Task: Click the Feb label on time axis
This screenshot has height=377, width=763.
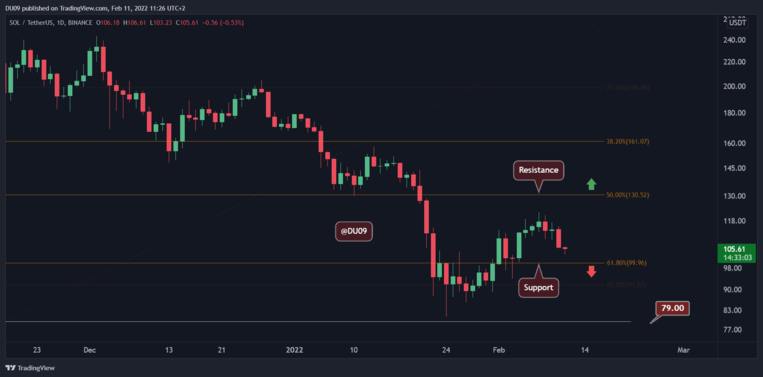Action: 498,350
